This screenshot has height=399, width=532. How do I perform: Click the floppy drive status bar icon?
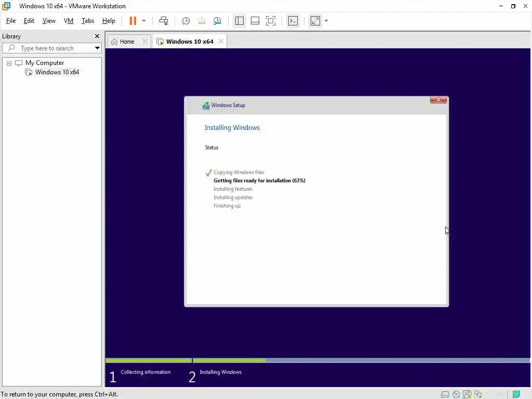[467, 394]
